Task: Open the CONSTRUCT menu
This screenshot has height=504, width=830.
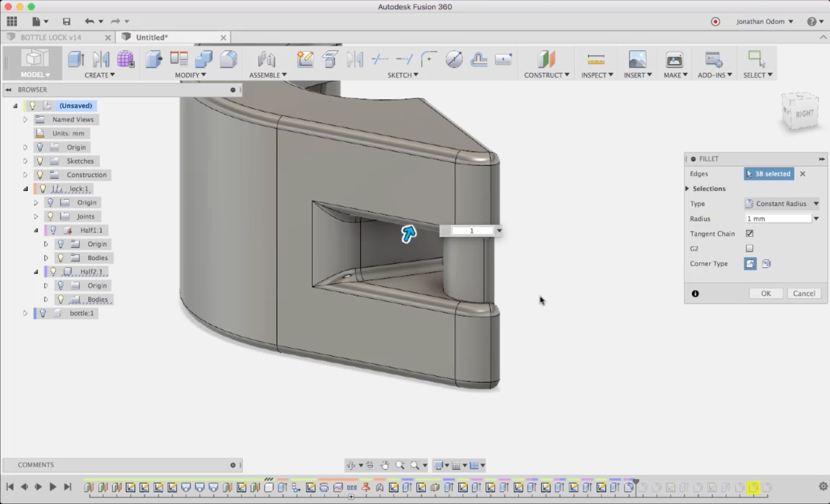Action: (x=546, y=75)
